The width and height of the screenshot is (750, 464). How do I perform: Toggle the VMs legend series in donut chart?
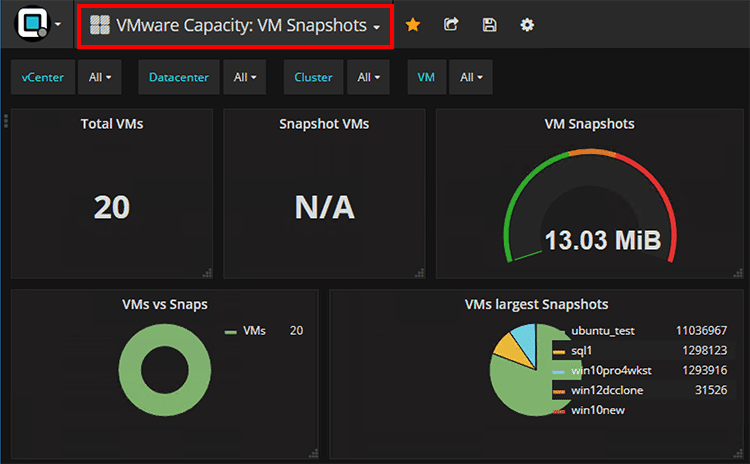point(254,331)
